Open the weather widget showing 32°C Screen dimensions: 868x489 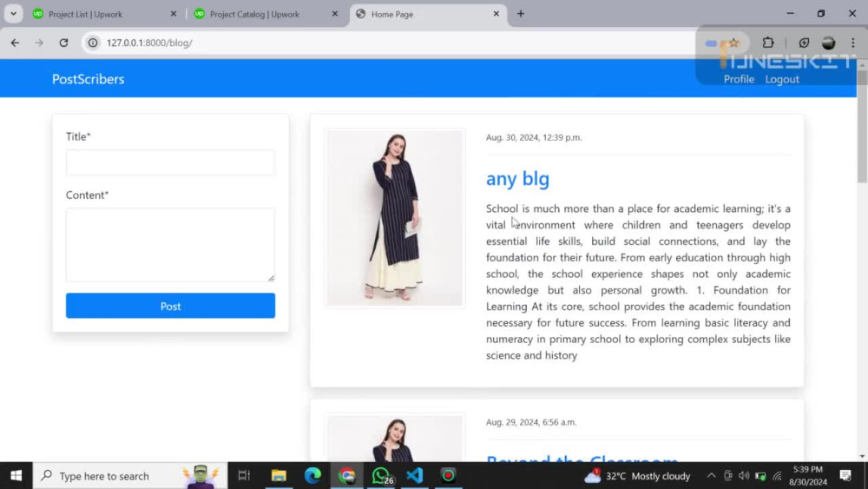pyautogui.click(x=637, y=476)
